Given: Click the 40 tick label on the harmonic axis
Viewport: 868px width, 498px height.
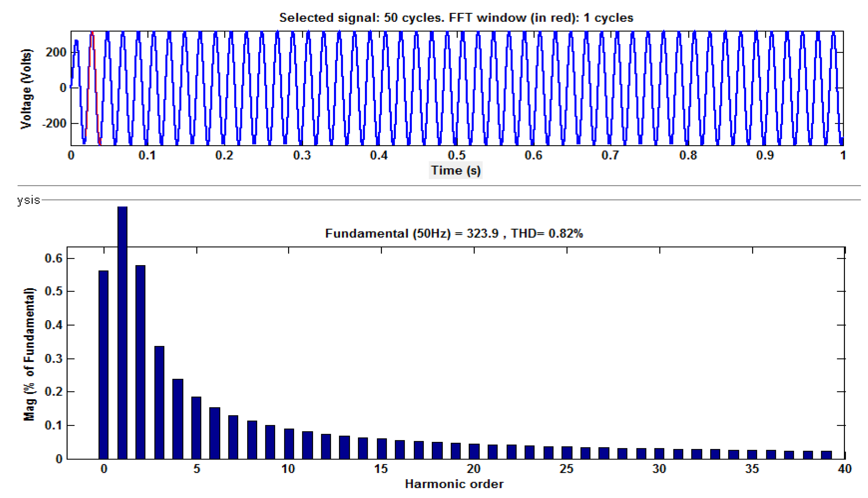Looking at the screenshot, I should [x=844, y=469].
